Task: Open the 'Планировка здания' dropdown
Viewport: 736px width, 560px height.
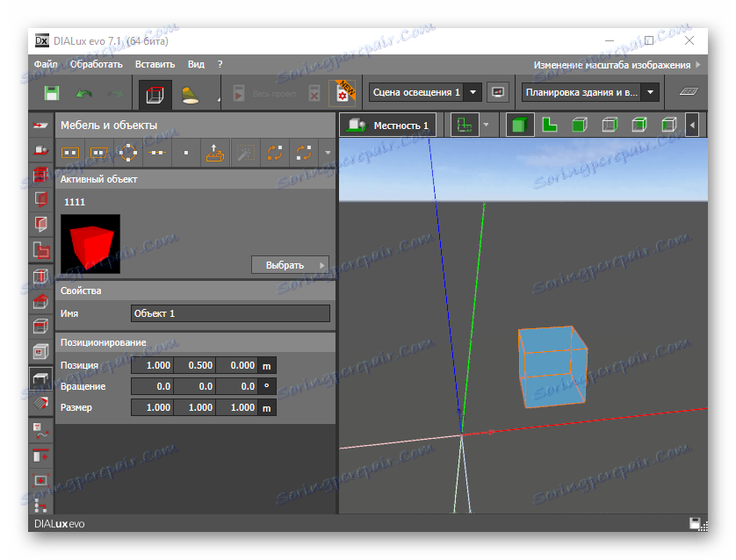Action: [589, 92]
